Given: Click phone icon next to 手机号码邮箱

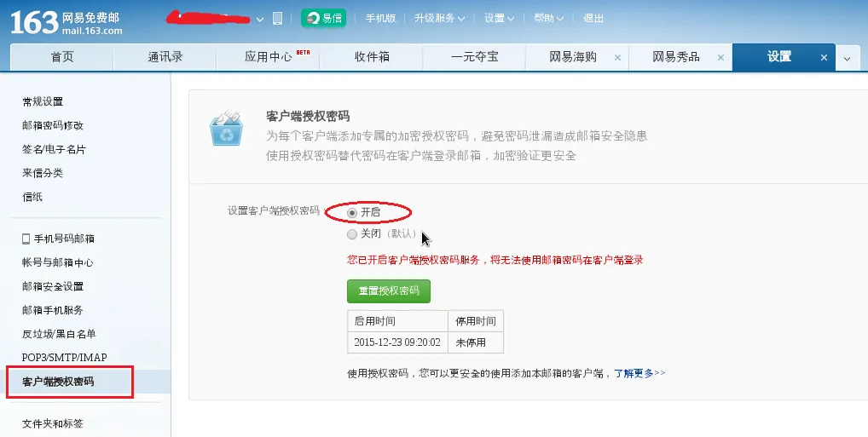Looking at the screenshot, I should [26, 239].
